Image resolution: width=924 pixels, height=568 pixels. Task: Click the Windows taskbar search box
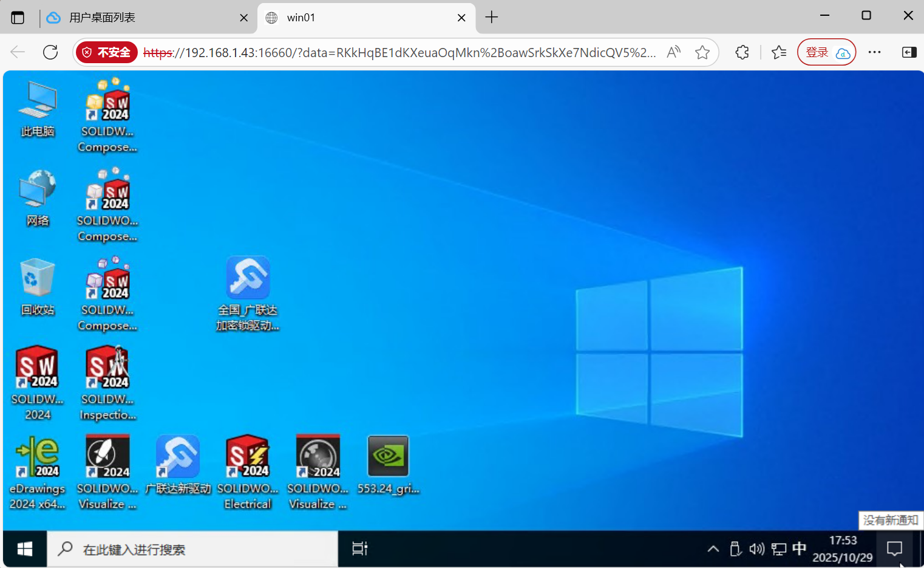click(192, 549)
